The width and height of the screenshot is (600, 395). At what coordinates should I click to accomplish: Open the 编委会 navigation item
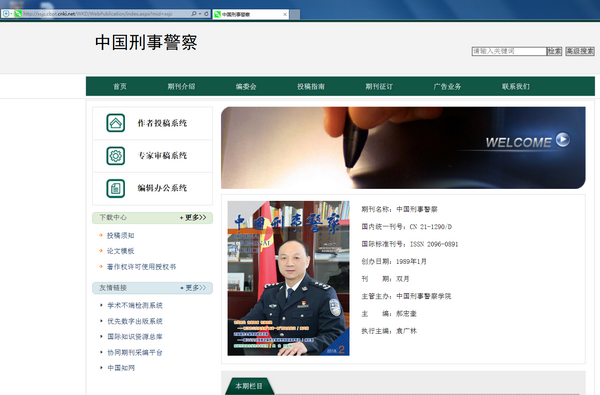(x=246, y=87)
